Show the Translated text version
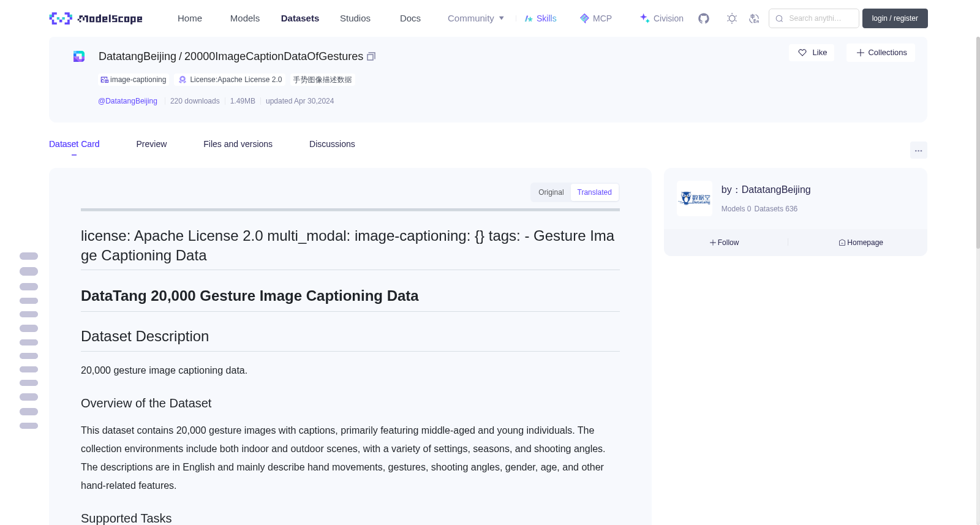This screenshot has height=525, width=980. click(x=594, y=192)
